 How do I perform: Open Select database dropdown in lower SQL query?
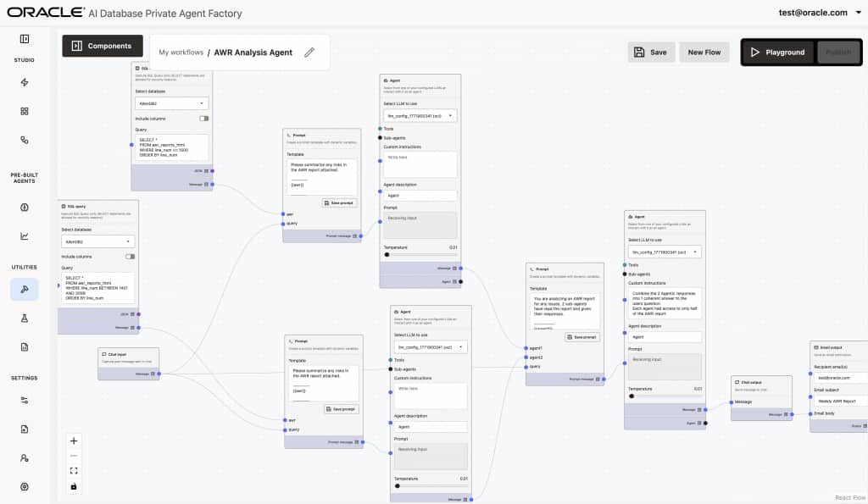pyautogui.click(x=97, y=241)
